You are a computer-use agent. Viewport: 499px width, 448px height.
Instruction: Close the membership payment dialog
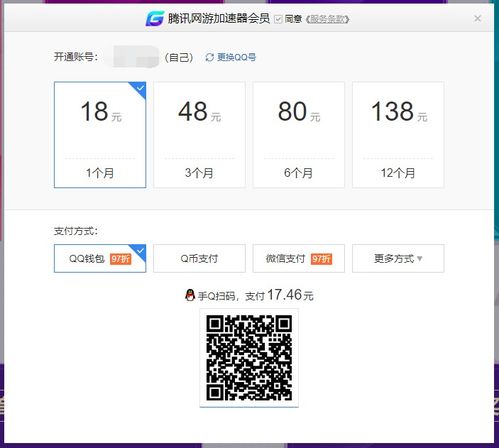[x=477, y=19]
